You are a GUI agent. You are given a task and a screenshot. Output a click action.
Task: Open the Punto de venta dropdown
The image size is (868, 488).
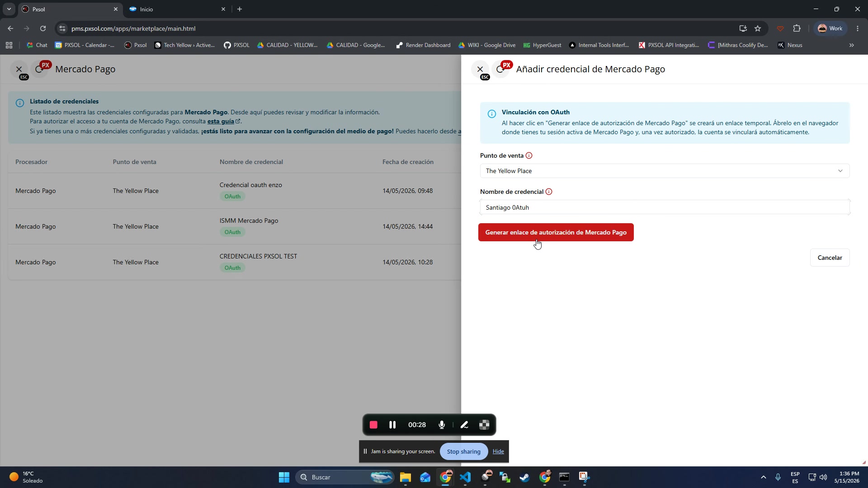[x=665, y=171]
